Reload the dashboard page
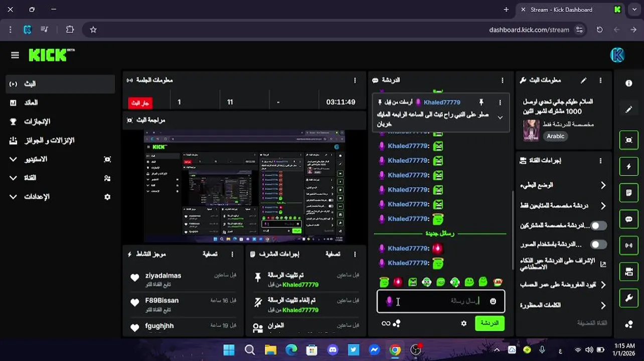The image size is (644, 361). tap(599, 30)
